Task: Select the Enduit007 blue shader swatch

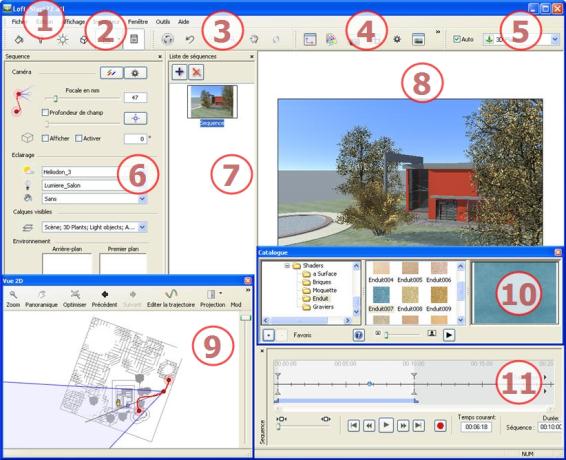Action: [381, 295]
